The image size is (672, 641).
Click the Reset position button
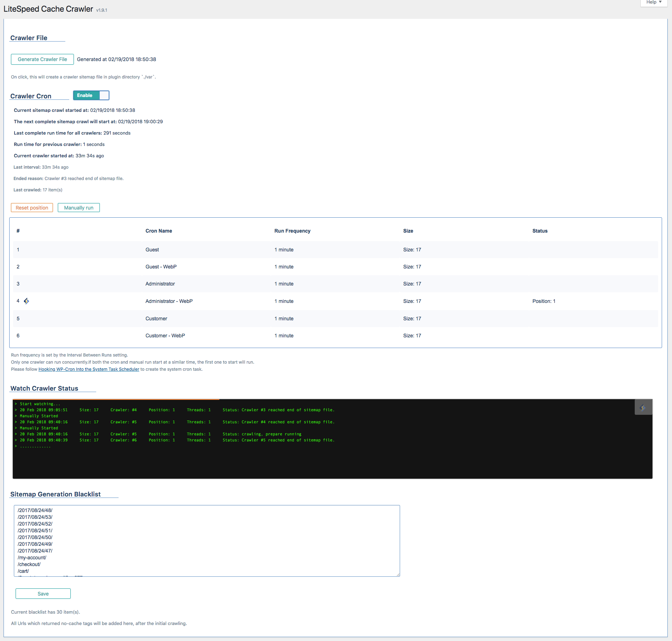click(32, 208)
